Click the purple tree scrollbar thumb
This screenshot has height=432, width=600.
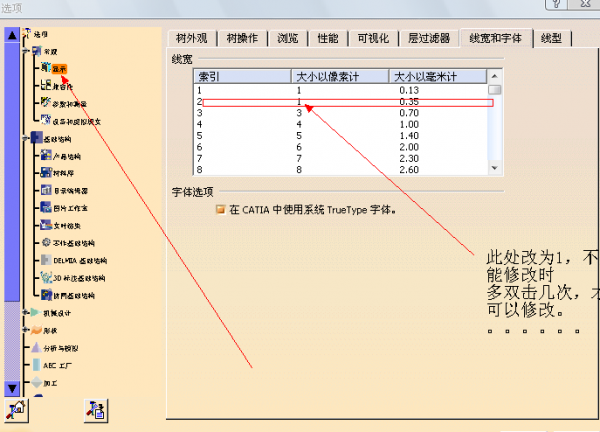coord(12,172)
